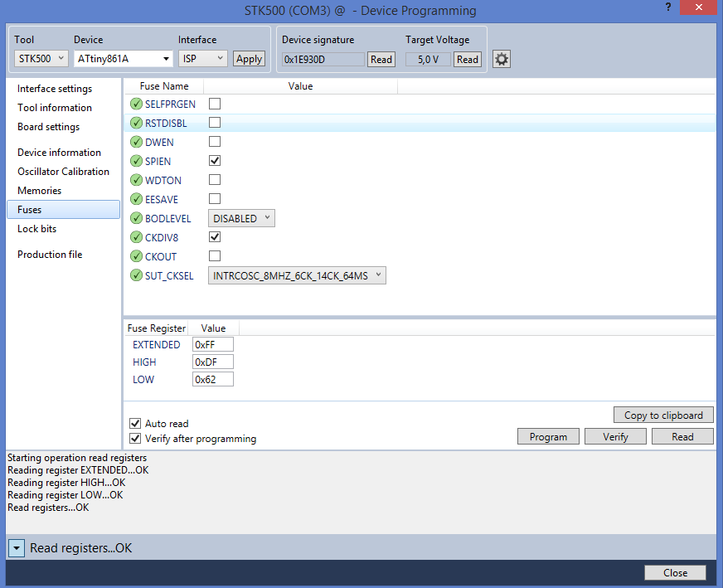Image resolution: width=723 pixels, height=588 pixels.
Task: Click the Fuse Name column header
Action: [164, 86]
